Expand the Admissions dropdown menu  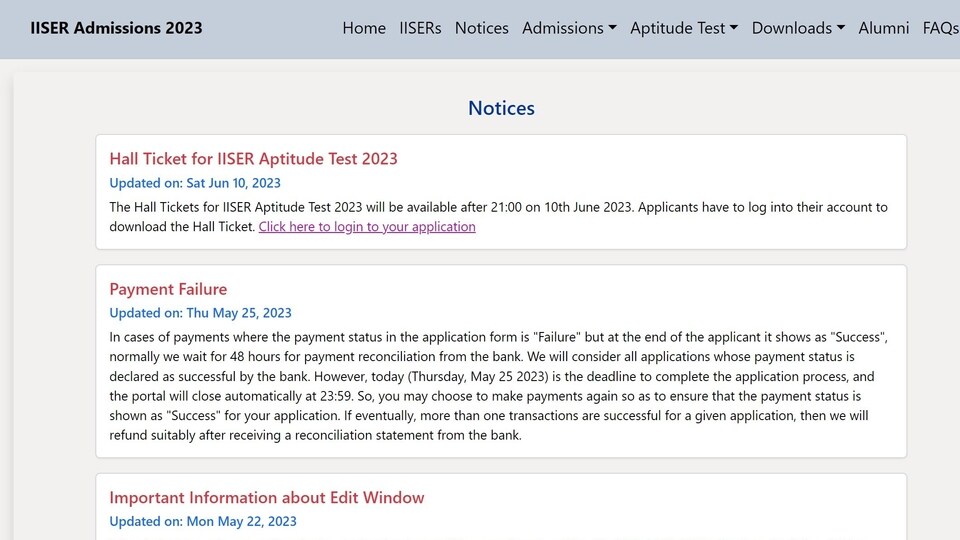click(569, 28)
